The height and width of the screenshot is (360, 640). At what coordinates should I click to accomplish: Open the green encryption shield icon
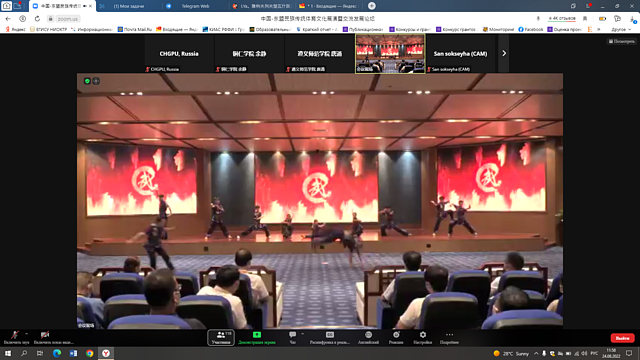pos(87,81)
